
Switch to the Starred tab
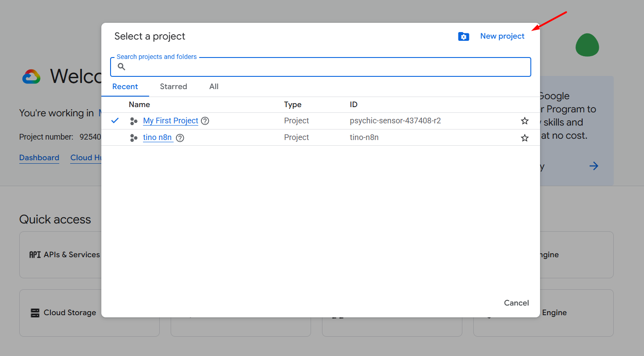coord(173,86)
